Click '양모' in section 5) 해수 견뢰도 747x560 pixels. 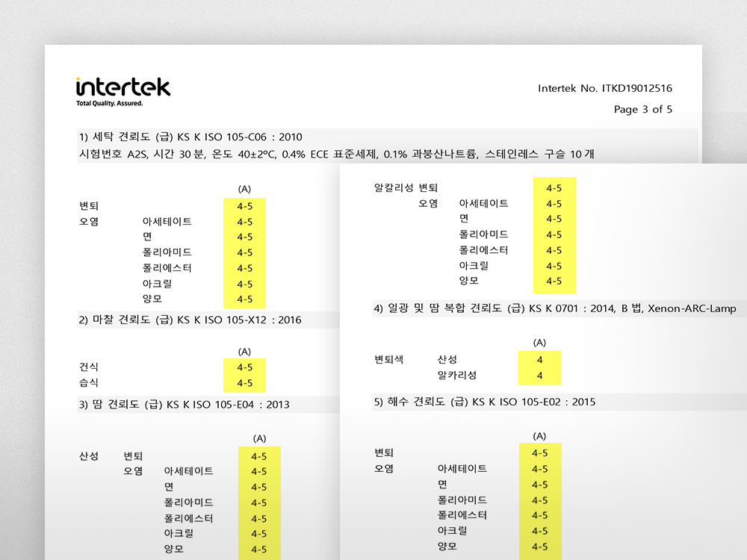447,547
